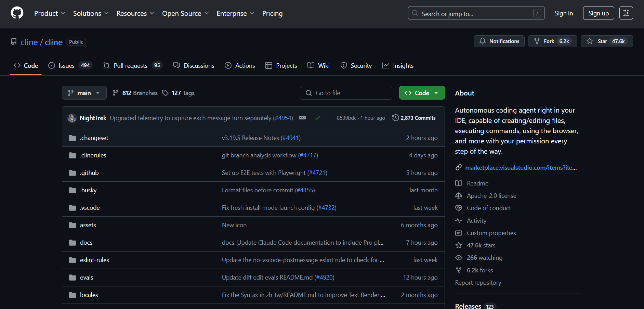Screen dimensions: 644x309
Task: Click the link icon beside marketplace URL
Action: (459, 167)
